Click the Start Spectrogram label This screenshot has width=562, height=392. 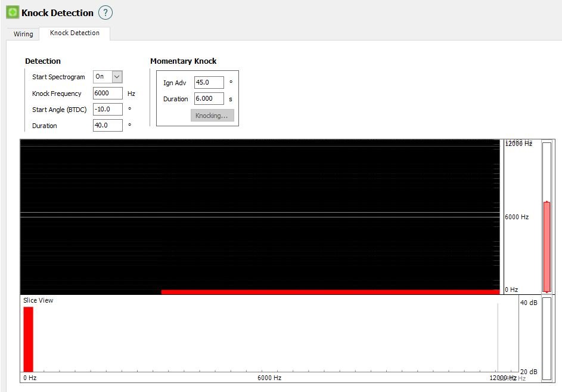[58, 77]
